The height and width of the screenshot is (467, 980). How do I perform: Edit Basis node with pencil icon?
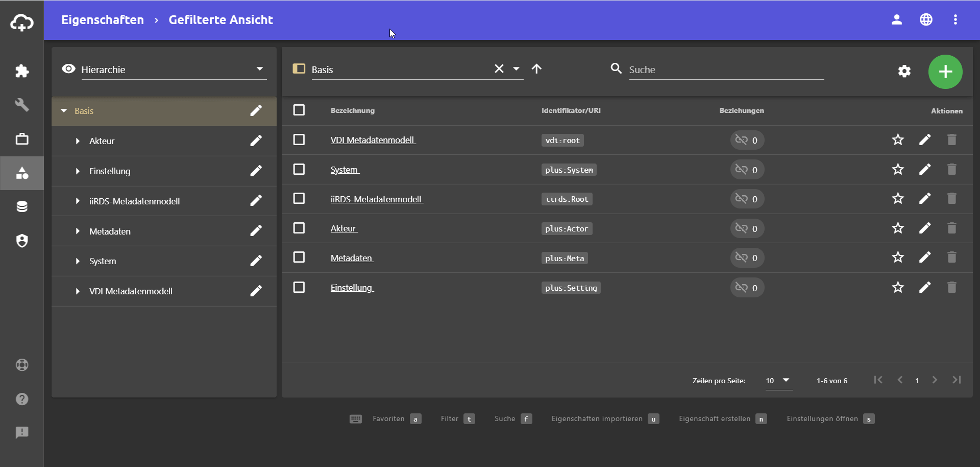point(256,110)
